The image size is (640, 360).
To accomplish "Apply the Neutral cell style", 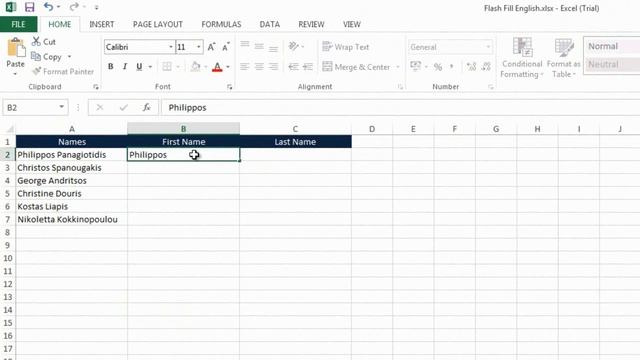I will click(x=612, y=64).
